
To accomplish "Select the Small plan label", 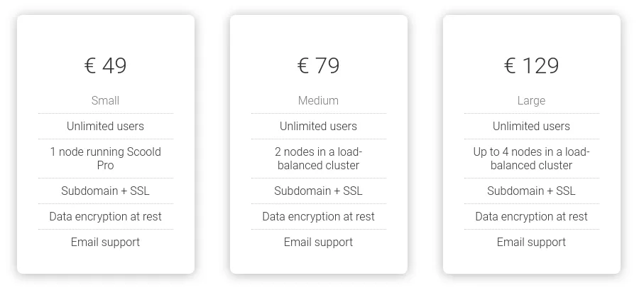I will 105,100.
